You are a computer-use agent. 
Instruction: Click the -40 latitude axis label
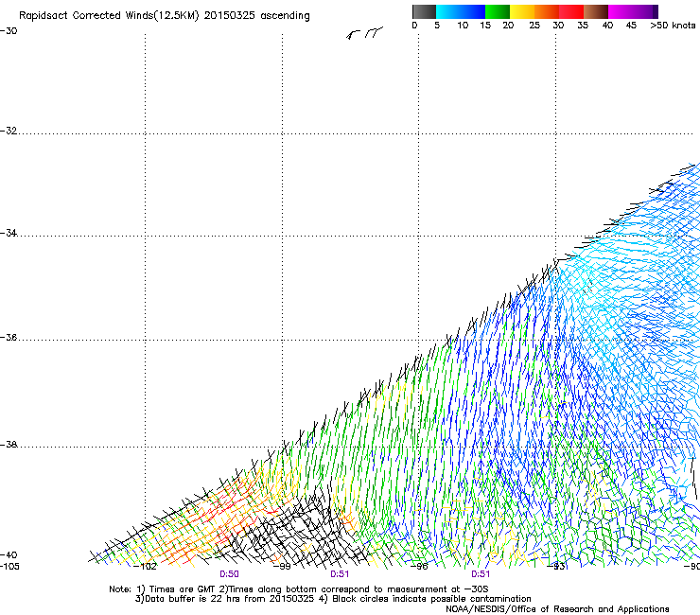9,554
